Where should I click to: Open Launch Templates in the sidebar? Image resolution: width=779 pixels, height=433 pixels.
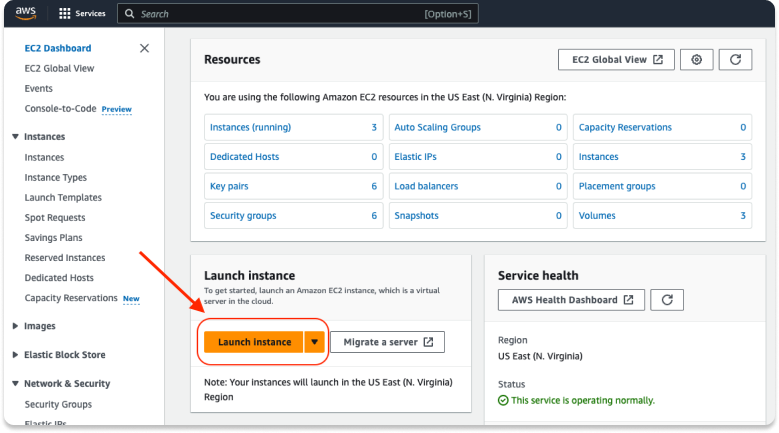[x=63, y=198]
